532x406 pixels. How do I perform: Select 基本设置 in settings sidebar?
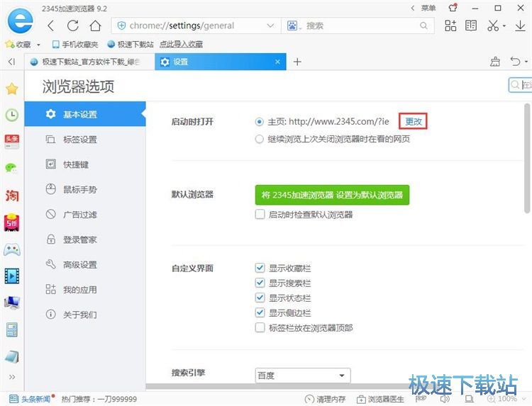85,114
